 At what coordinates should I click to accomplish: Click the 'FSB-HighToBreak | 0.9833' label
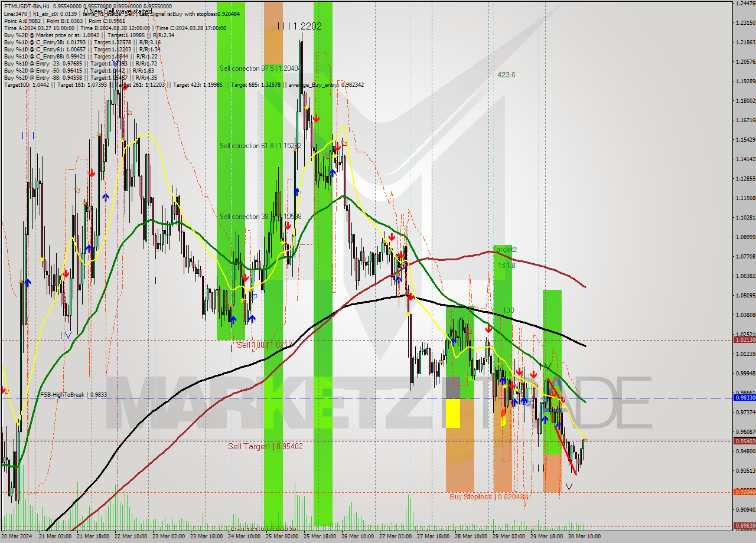[x=73, y=394]
